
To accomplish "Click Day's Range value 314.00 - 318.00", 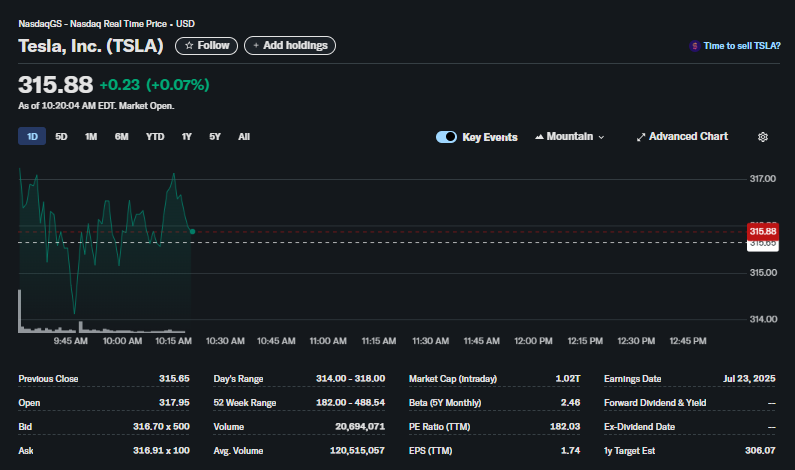I will click(x=350, y=379).
